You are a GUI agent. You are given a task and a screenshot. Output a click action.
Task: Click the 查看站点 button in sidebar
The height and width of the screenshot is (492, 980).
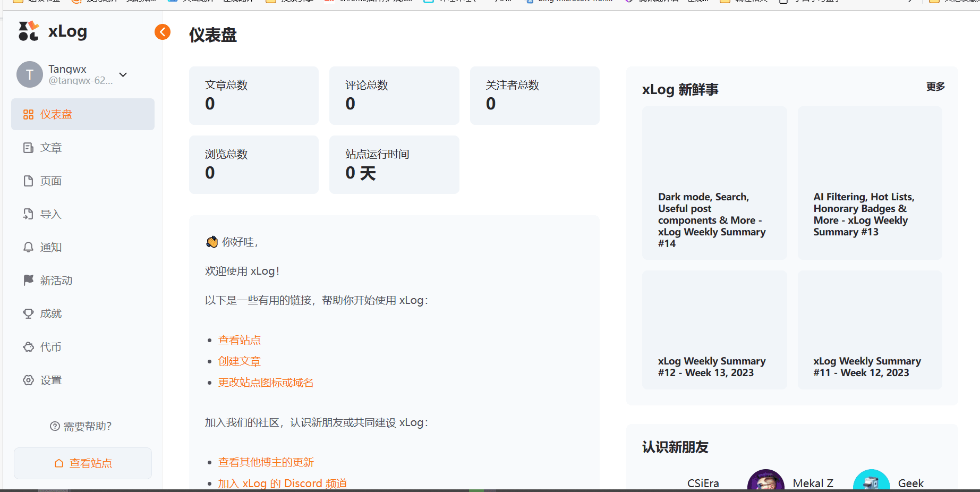click(x=83, y=463)
